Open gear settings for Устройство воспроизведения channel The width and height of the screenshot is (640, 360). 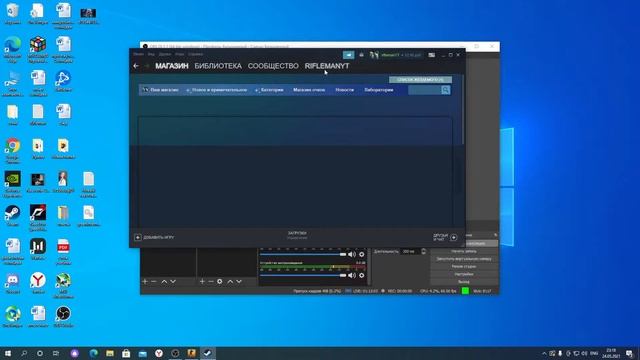(x=362, y=276)
